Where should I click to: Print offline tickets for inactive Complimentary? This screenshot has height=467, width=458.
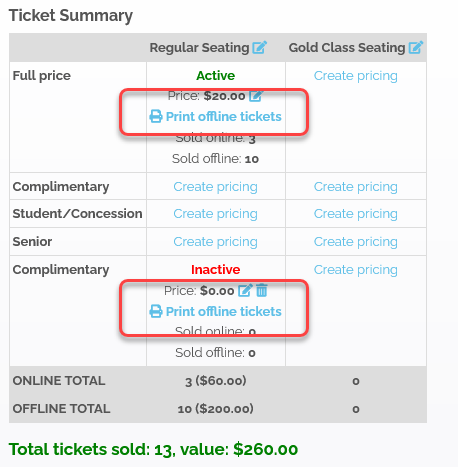(x=215, y=311)
